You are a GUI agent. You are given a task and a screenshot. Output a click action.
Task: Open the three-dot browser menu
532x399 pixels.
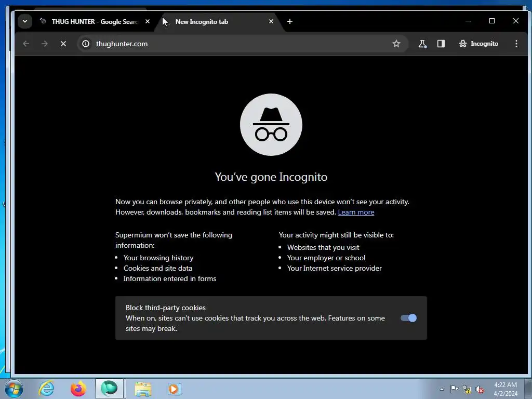pyautogui.click(x=516, y=44)
